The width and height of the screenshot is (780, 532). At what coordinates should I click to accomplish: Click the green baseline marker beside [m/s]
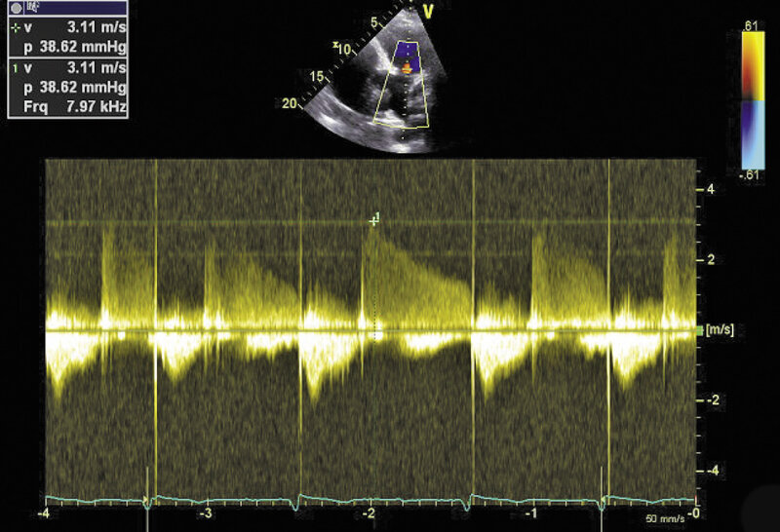[x=699, y=330]
